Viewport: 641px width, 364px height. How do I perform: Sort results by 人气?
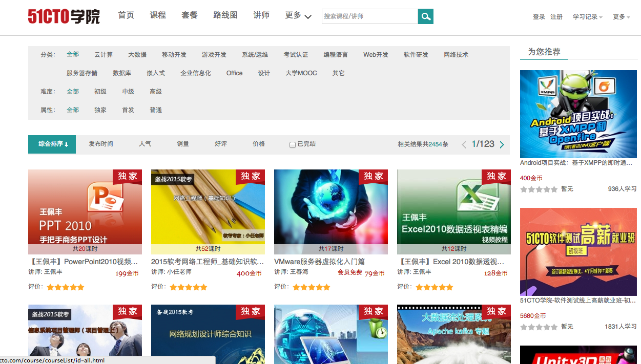point(145,144)
